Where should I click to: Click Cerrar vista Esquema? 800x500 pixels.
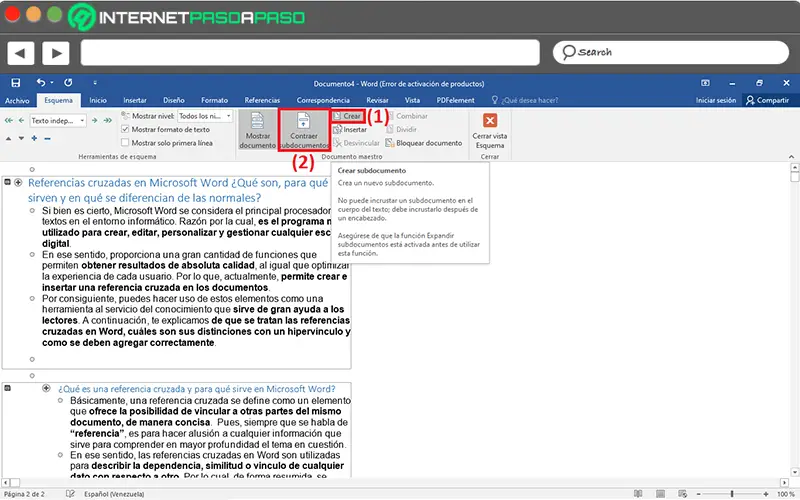point(490,131)
